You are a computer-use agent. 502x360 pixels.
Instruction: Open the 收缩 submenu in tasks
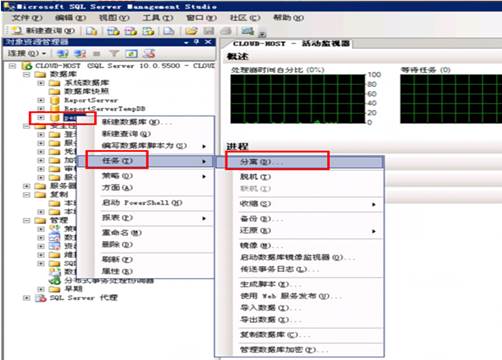click(300, 204)
